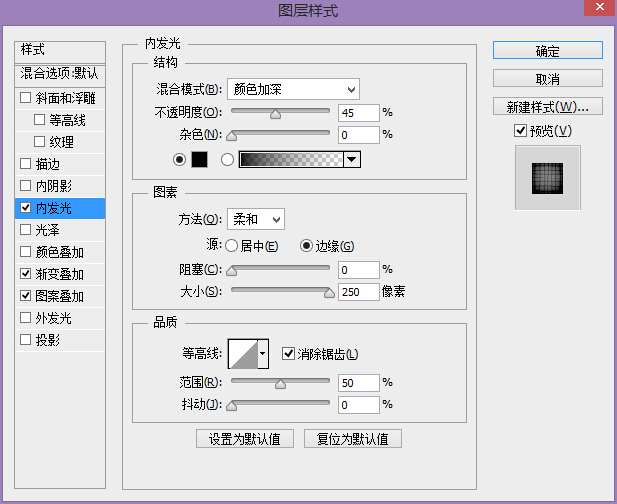Viewport: 617px width, 504px height.
Task: Open the 投影 settings entry
Action: tap(48, 340)
